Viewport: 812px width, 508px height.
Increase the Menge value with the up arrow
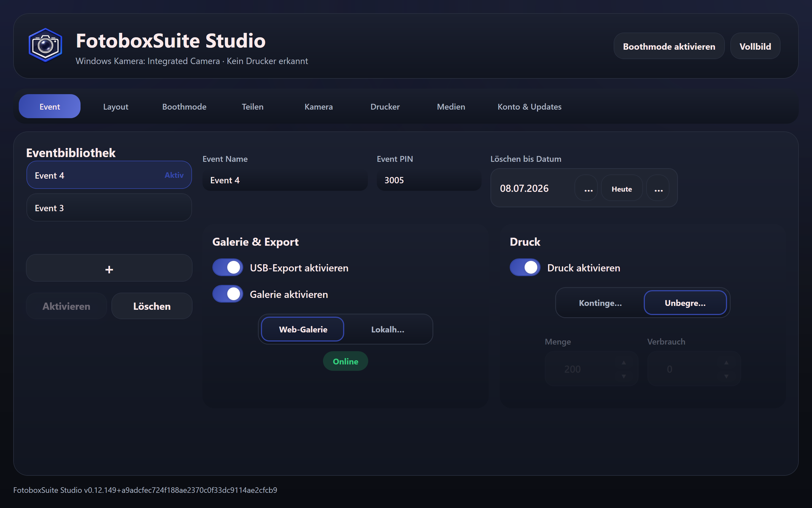pyautogui.click(x=624, y=363)
